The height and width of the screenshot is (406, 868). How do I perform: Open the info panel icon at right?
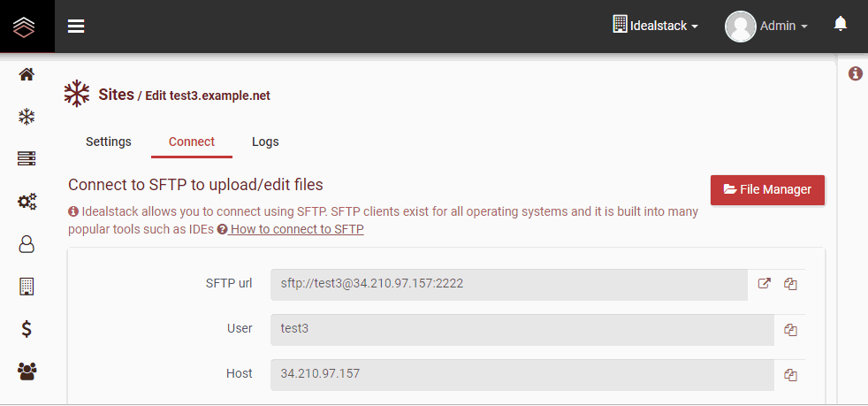pyautogui.click(x=856, y=73)
